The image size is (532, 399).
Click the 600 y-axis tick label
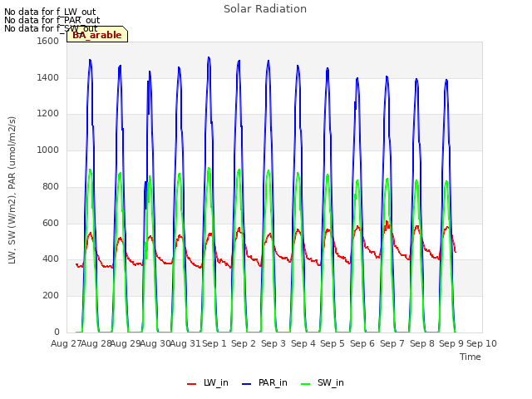(51, 224)
